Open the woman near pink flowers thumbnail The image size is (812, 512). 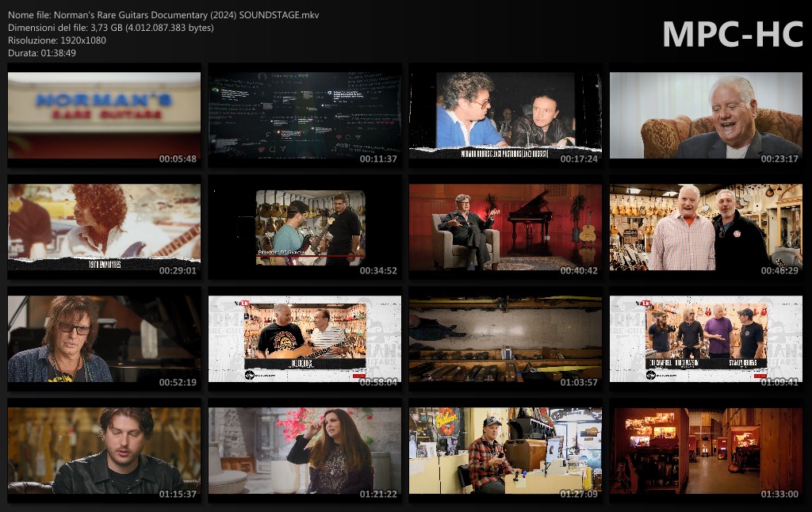click(304, 451)
